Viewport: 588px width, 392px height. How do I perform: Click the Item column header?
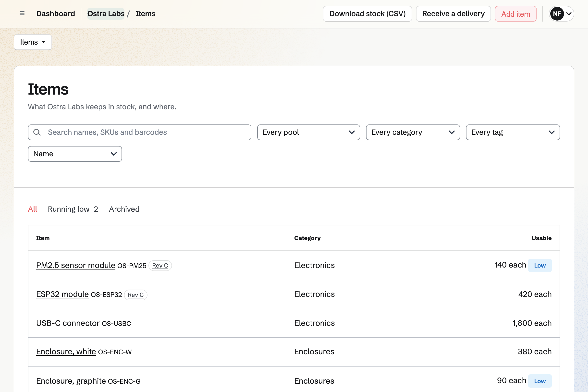coord(43,238)
